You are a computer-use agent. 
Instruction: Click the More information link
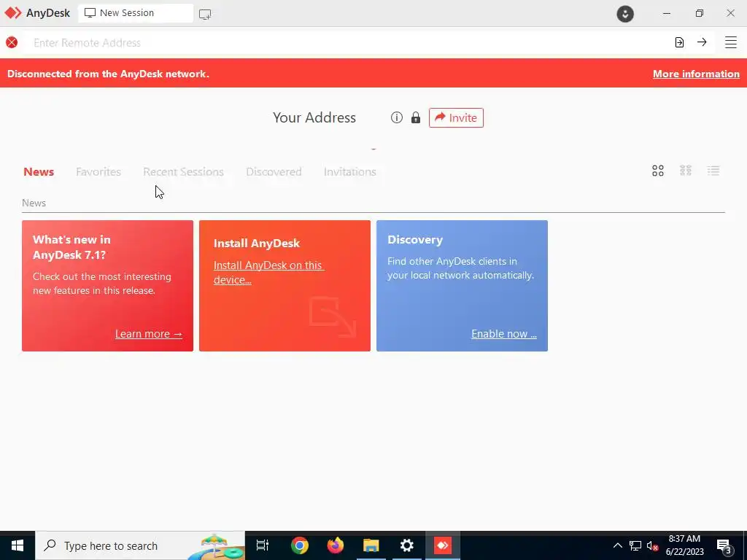pos(696,74)
